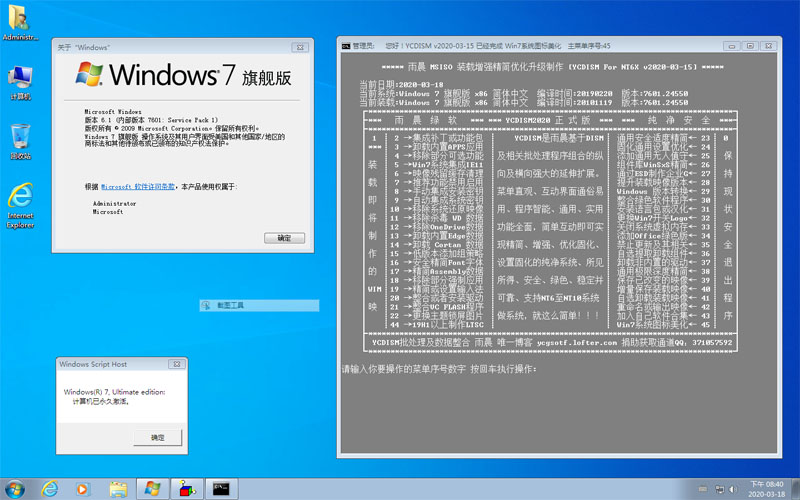Click menu row 12 移除OneDrive数据
The width and height of the screenshot is (800, 500).
pyautogui.click(x=437, y=227)
